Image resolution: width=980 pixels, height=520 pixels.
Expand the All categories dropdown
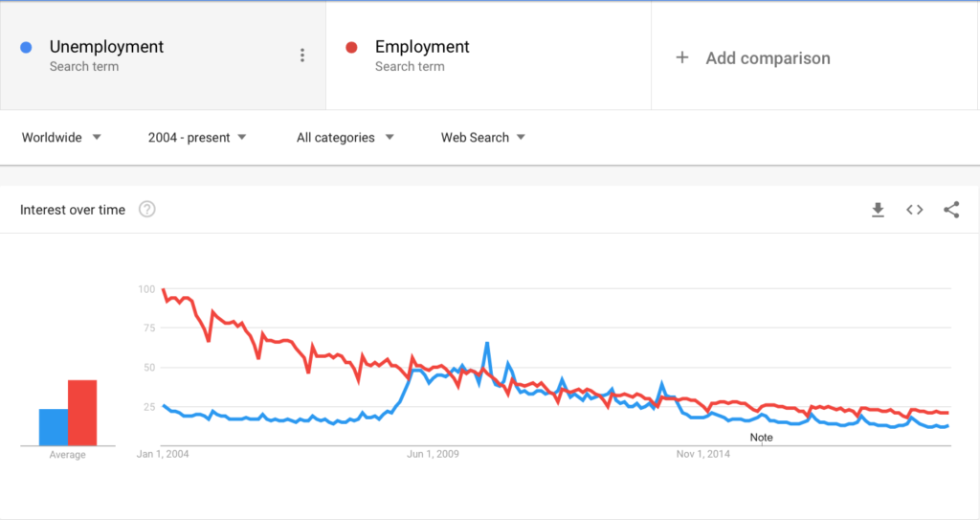[x=345, y=137]
